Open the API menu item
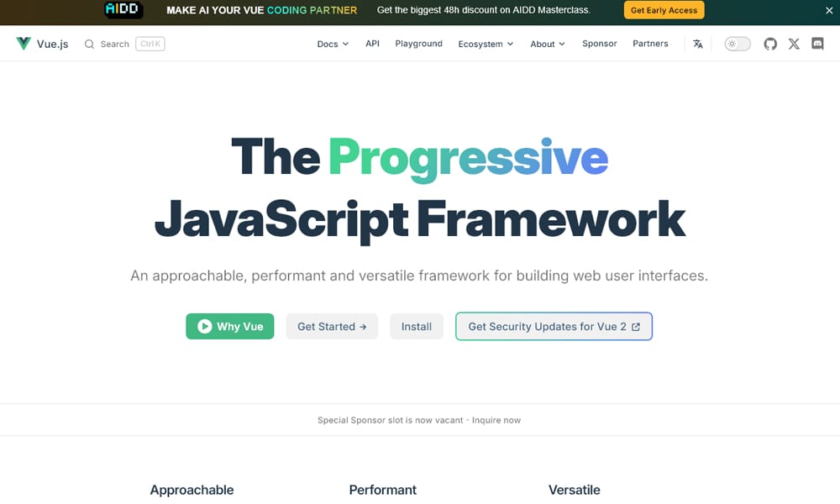The width and height of the screenshot is (840, 504). (x=372, y=43)
